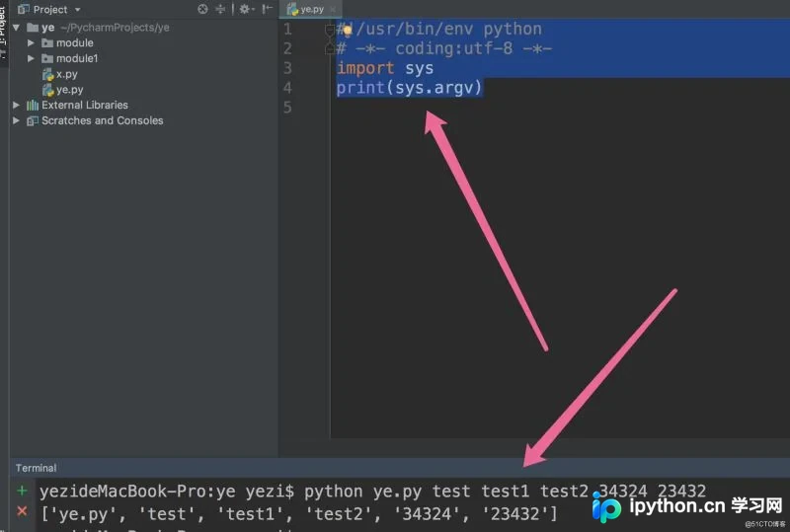Click the terminal command line text
The height and width of the screenshot is (532, 790).
tap(373, 492)
